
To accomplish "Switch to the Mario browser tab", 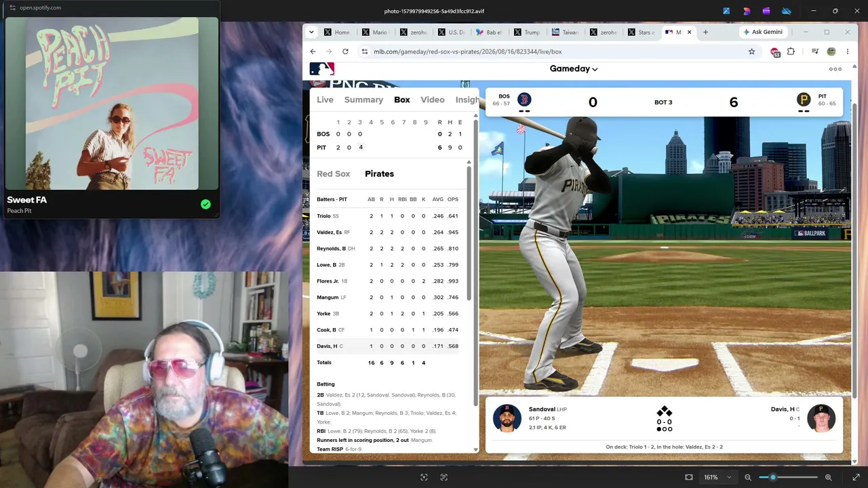I will coord(375,32).
